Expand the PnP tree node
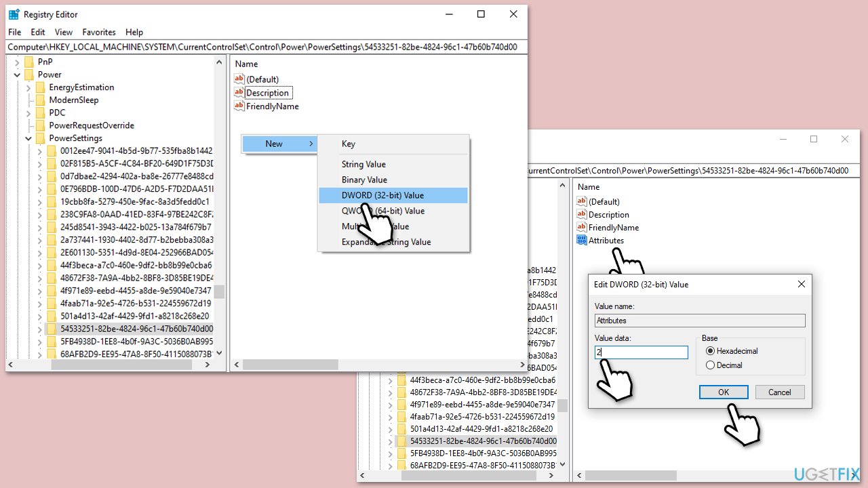The width and height of the screenshot is (868, 488). [x=17, y=62]
